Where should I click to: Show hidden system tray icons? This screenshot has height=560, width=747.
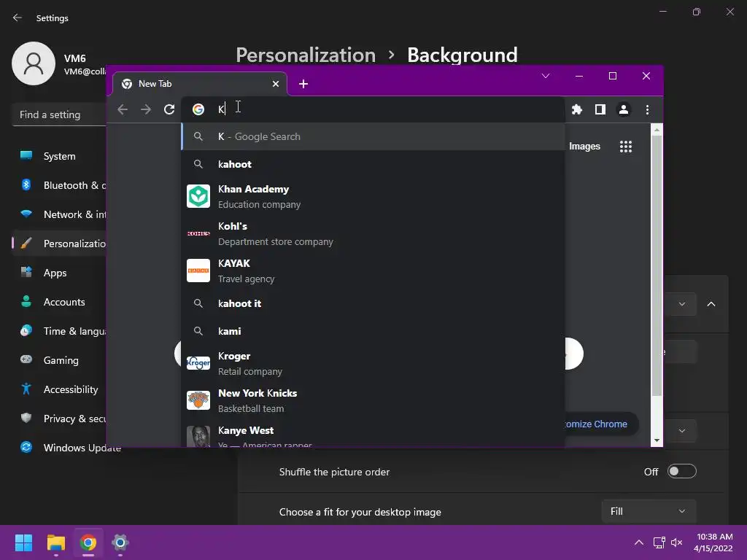[639, 542]
